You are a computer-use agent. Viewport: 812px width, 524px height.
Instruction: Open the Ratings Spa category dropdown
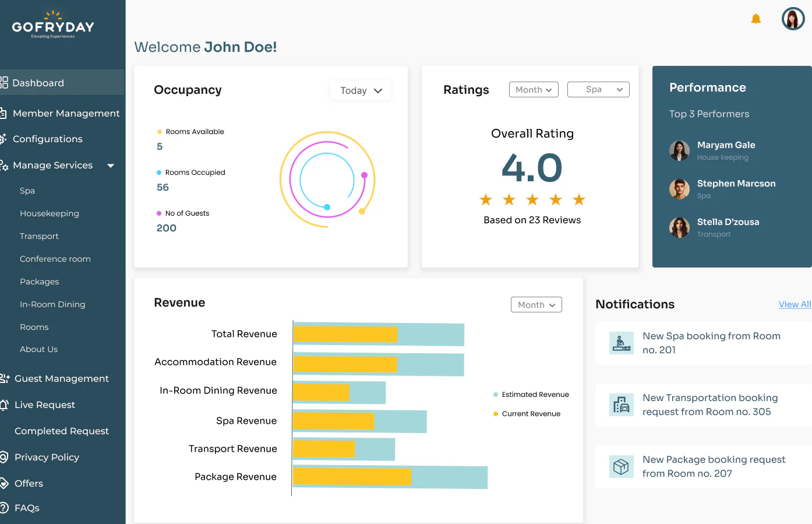coord(598,90)
